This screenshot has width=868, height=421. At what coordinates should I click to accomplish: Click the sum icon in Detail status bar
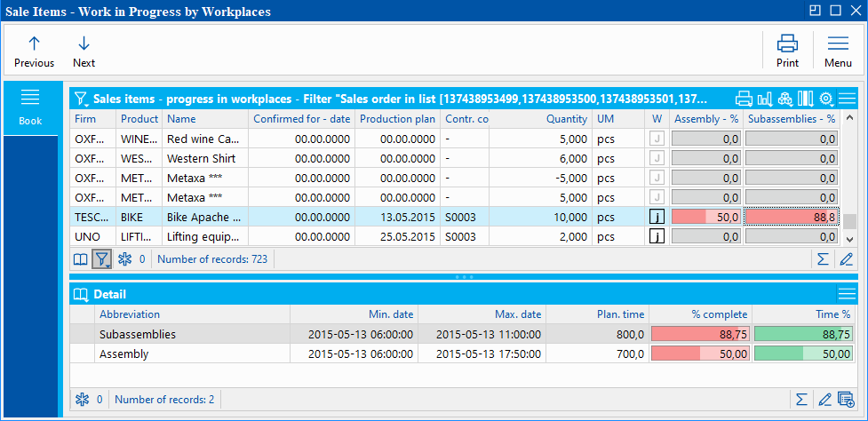801,400
